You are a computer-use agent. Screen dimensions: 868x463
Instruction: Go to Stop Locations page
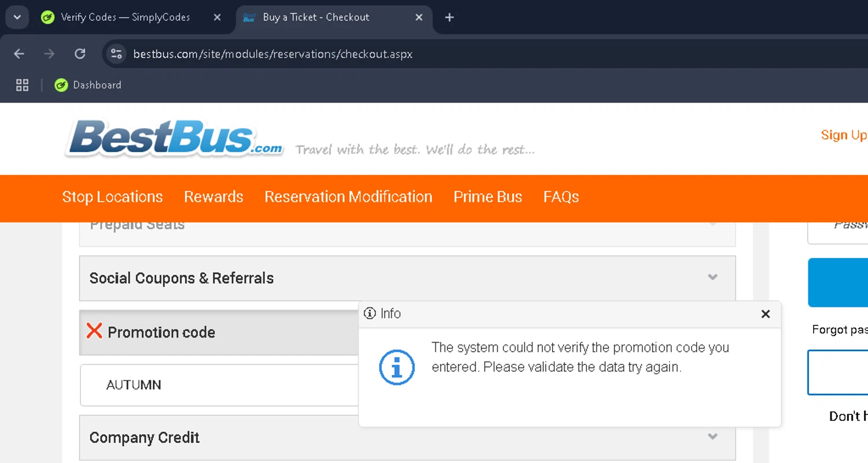pos(112,197)
